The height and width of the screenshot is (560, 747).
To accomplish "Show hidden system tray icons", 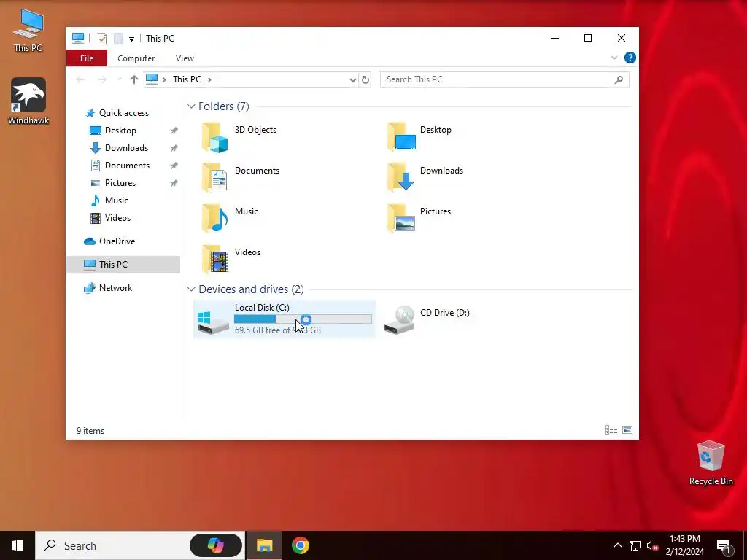I will click(x=617, y=545).
